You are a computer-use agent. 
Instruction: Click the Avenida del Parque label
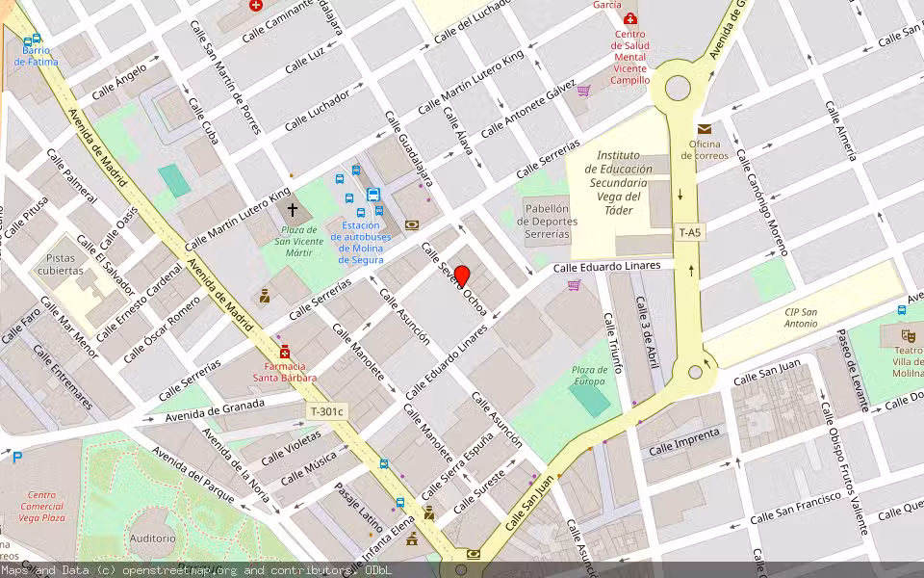[192, 475]
